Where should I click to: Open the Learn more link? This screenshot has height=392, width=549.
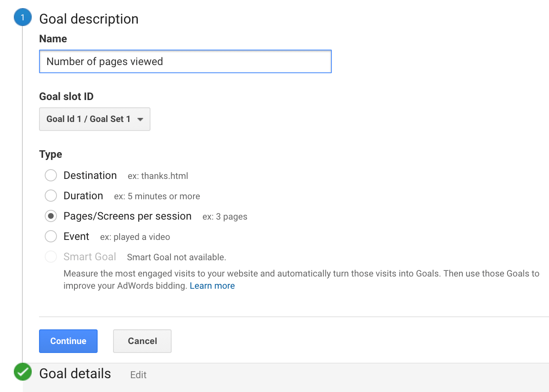pos(212,286)
